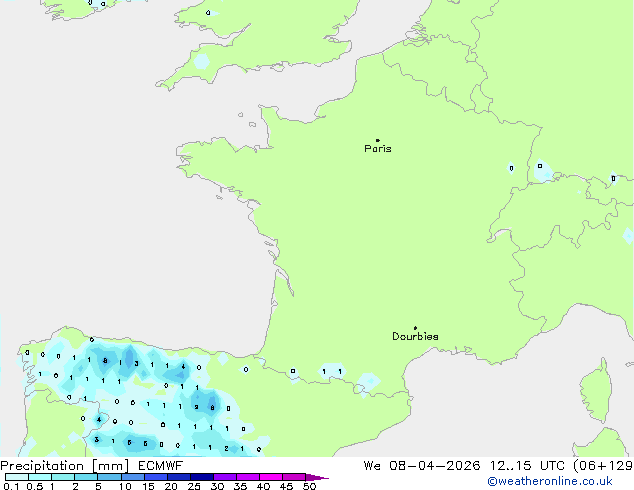Pick the 0.1–0.5 mm legend color swatch
Image resolution: width=634 pixels, height=490 pixels.
[x=17, y=477]
